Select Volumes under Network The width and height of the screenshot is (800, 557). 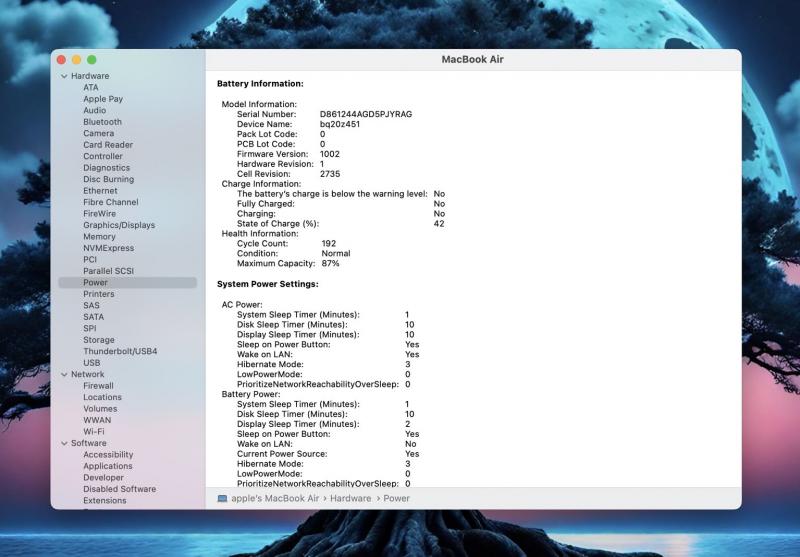101,409
